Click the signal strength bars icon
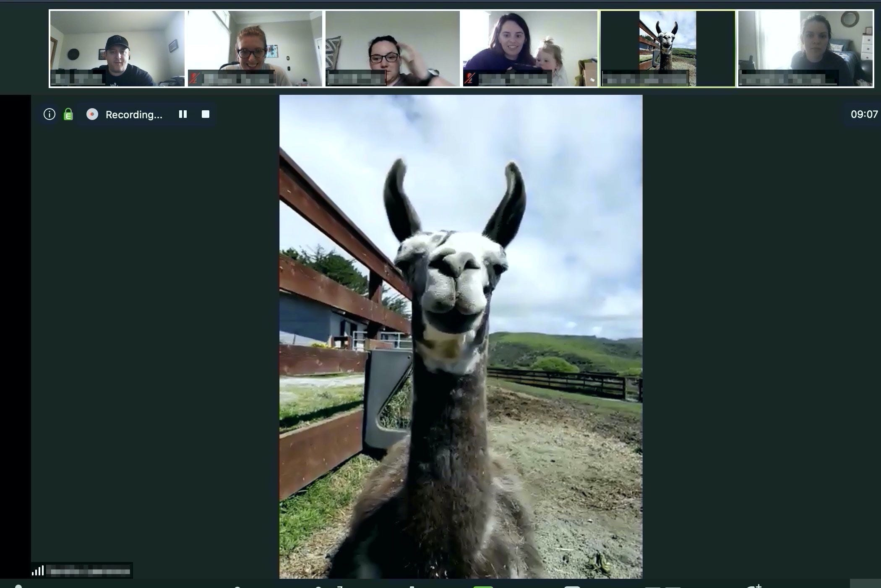This screenshot has height=588, width=881. coord(38,571)
